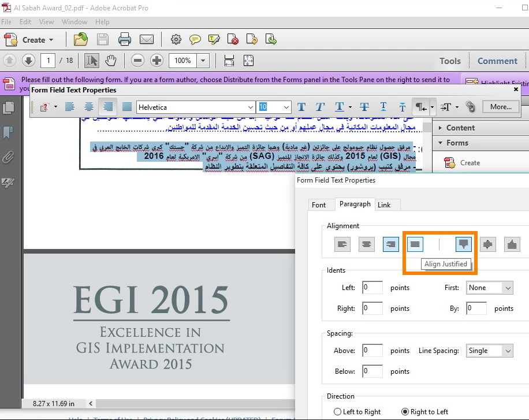This screenshot has height=420, width=529.
Task: Toggle right-to-left paragraph direction button
Action: 420,107
